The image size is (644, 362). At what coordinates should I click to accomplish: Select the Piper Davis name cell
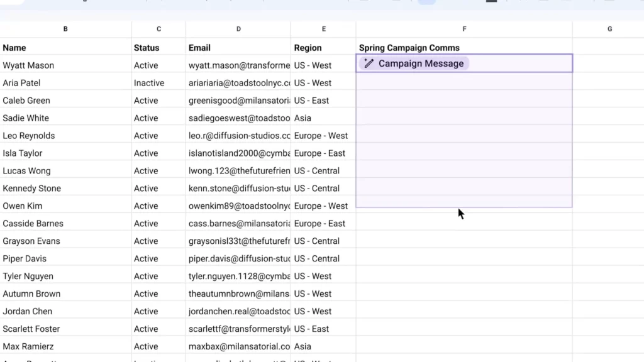pos(65,258)
